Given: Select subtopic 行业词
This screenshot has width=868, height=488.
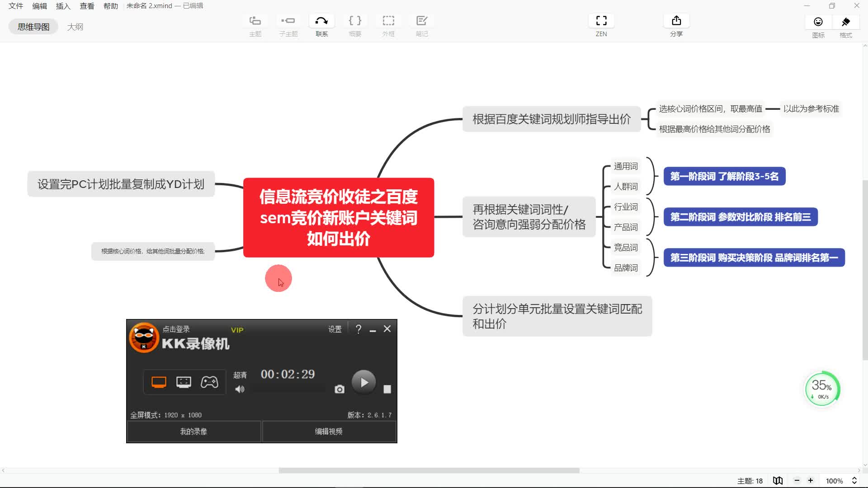Looking at the screenshot, I should tap(626, 207).
